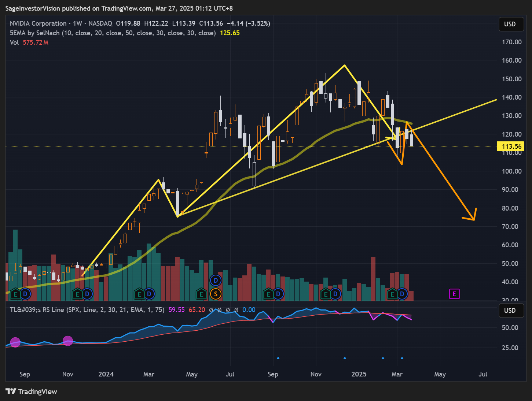Image resolution: width=532 pixels, height=401 pixels.
Task: Click the blue RS Line value 0.00
Action: 249,310
